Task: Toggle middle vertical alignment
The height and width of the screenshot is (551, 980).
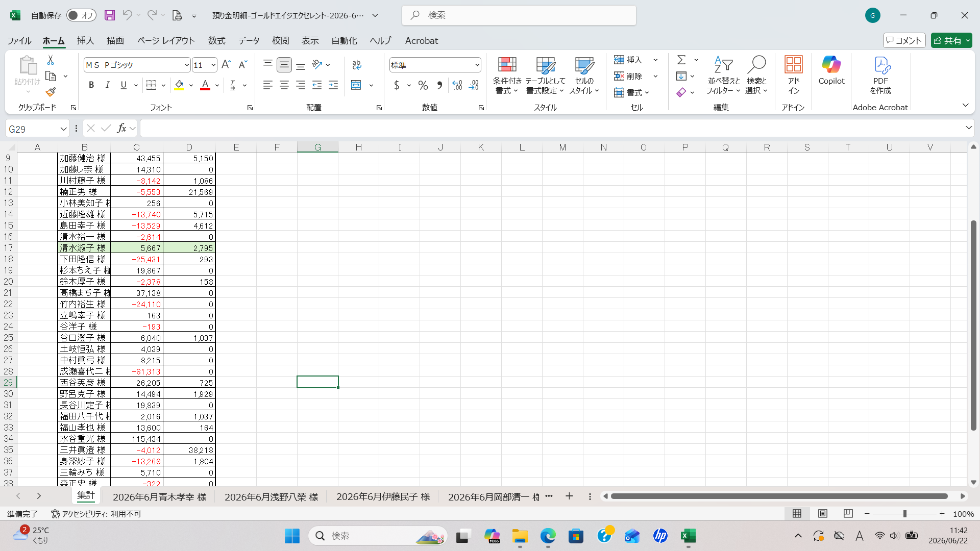Action: pyautogui.click(x=284, y=65)
